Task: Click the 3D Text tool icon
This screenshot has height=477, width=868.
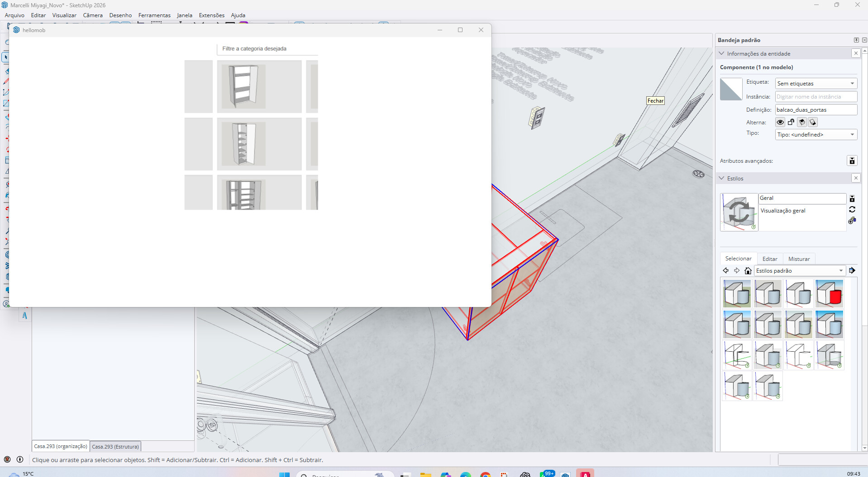Action: click(24, 316)
